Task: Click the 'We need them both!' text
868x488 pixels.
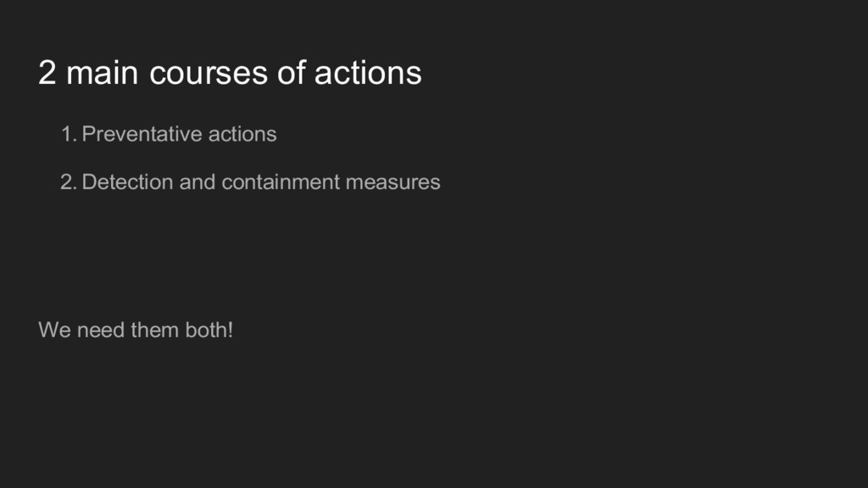Action: [x=136, y=330]
